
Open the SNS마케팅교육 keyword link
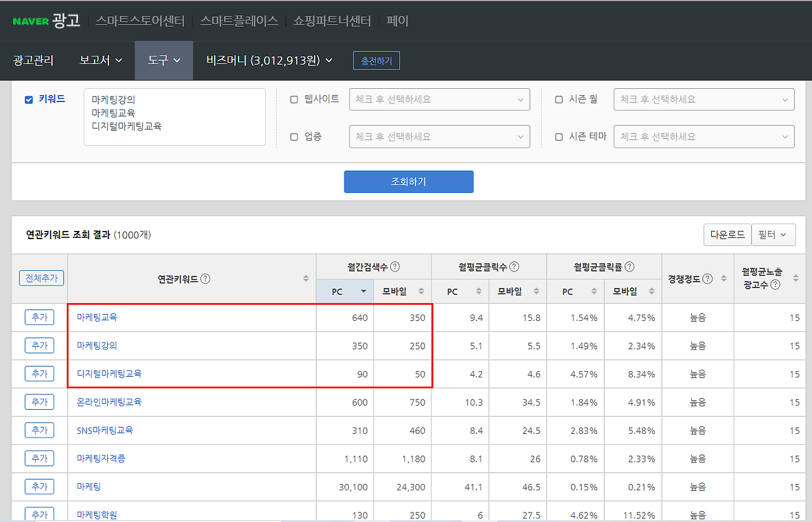pos(105,430)
